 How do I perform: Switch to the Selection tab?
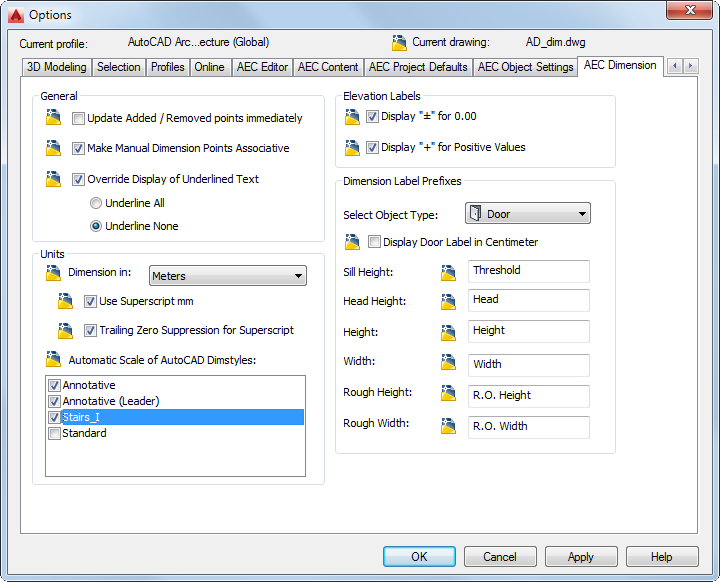118,67
